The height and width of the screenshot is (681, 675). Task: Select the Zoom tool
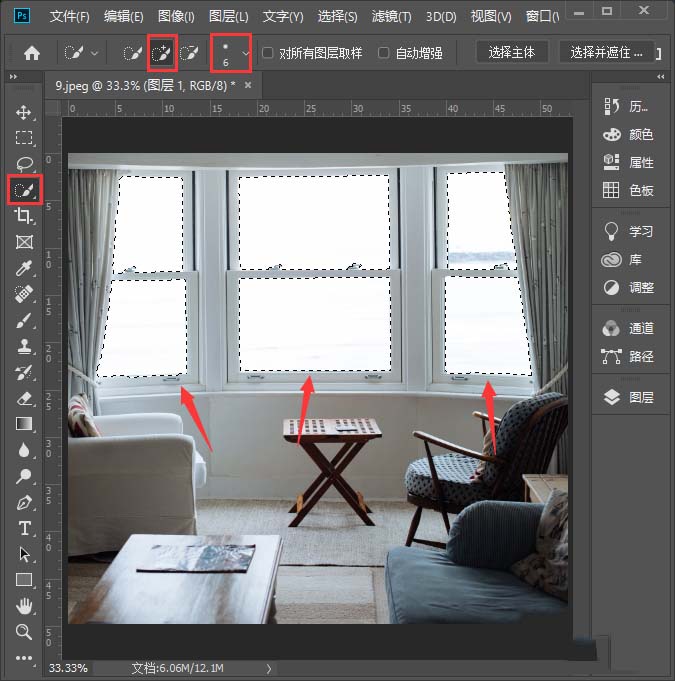23,632
